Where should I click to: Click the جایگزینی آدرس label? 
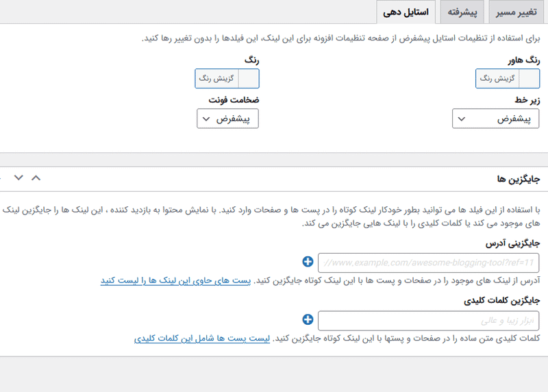512,243
